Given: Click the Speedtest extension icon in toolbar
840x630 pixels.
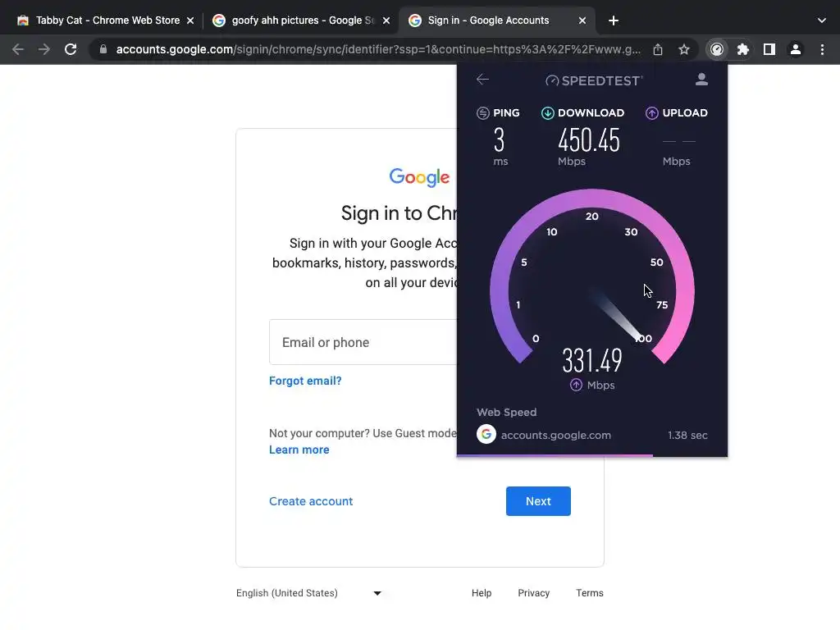Looking at the screenshot, I should point(717,49).
